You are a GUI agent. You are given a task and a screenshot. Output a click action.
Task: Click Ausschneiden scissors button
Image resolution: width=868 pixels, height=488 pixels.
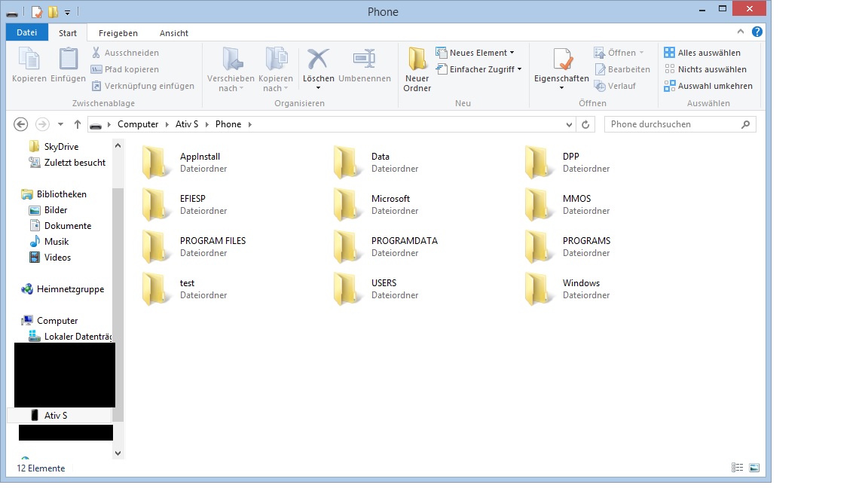coord(126,53)
